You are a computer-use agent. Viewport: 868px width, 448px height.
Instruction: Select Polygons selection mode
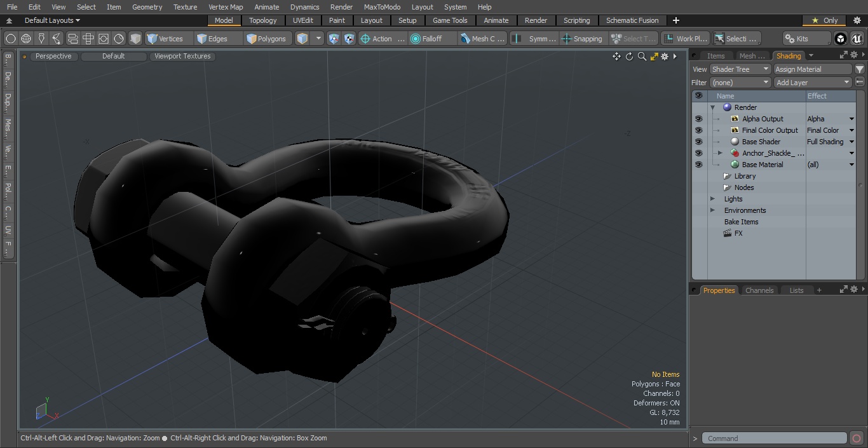268,39
